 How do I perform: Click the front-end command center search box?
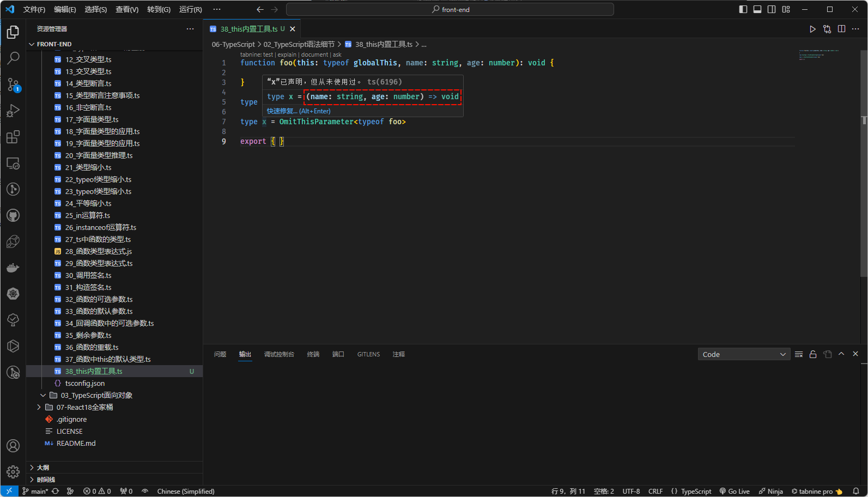tap(450, 9)
